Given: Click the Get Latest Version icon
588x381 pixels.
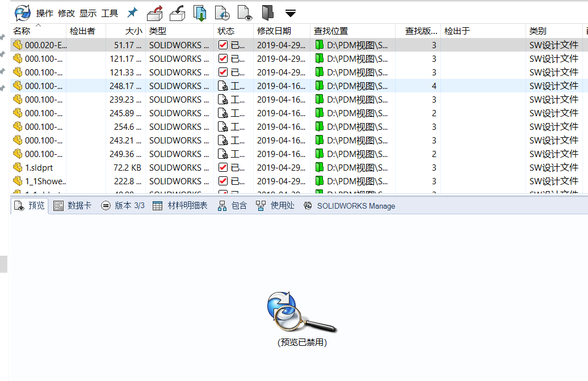Looking at the screenshot, I should [x=200, y=12].
